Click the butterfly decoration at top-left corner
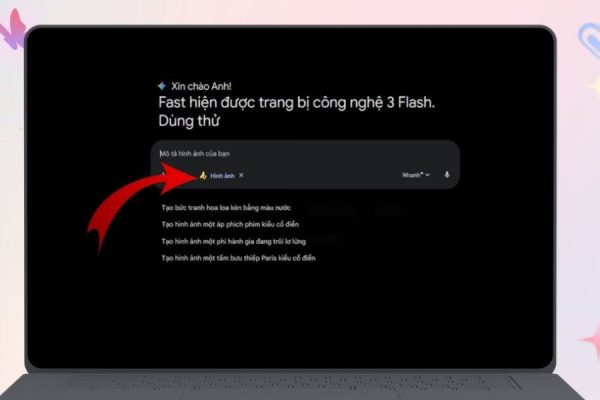Viewport: 600px width, 400px height. point(13,30)
